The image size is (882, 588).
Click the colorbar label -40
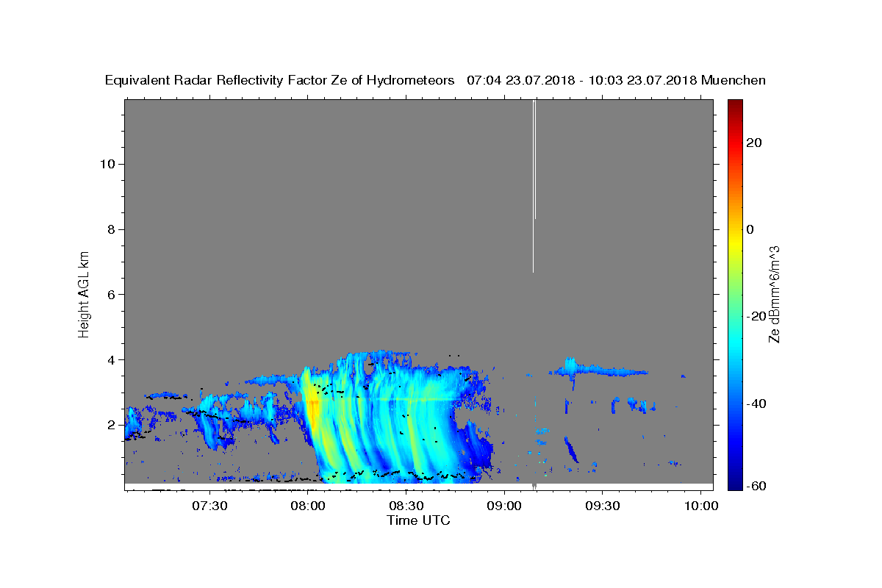(756, 403)
